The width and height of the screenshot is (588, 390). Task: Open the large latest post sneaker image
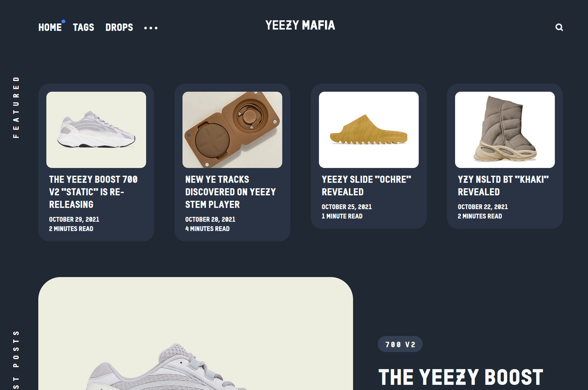coord(196,334)
